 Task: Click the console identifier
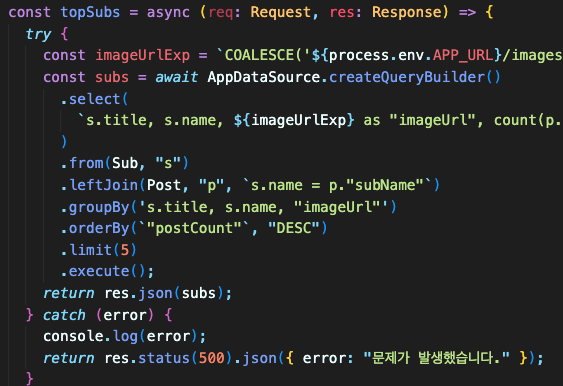(73, 336)
